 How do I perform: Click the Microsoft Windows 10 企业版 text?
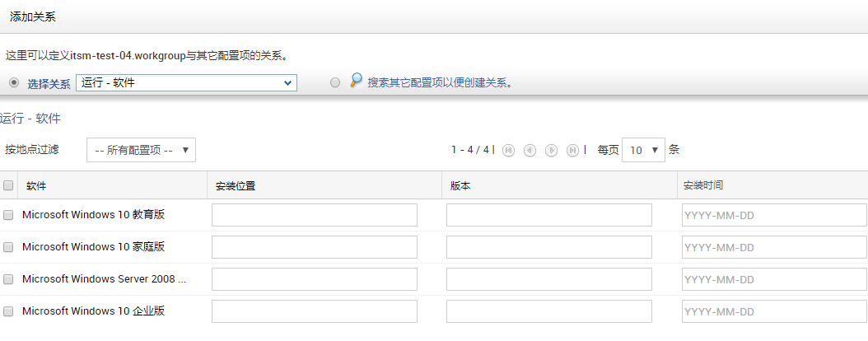[94, 311]
